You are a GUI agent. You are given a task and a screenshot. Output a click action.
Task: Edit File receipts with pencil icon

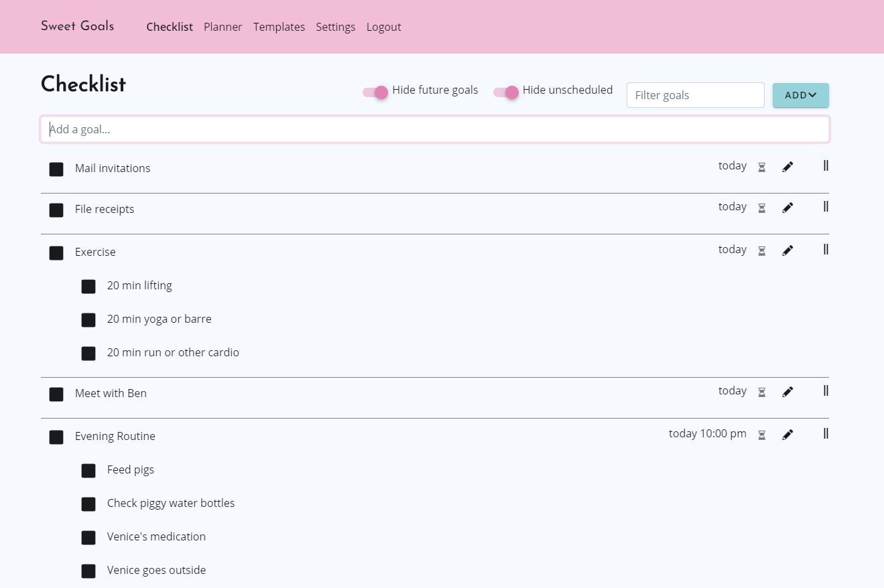(x=787, y=208)
